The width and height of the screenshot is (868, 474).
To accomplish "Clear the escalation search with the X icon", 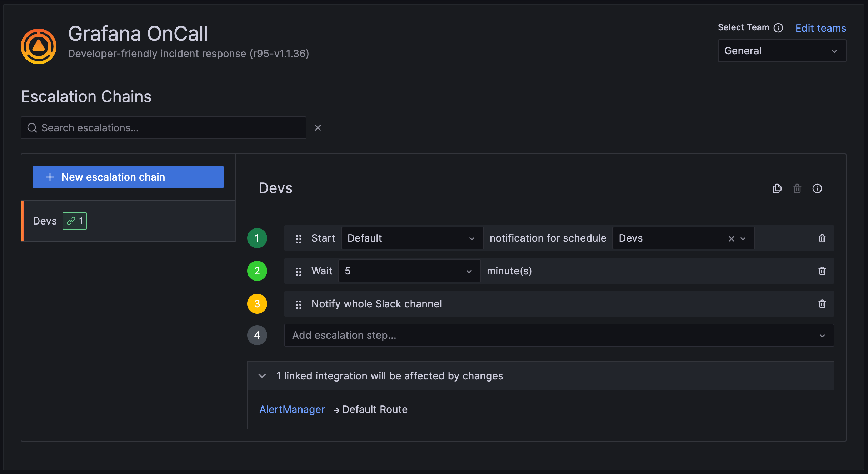I will 318,127.
